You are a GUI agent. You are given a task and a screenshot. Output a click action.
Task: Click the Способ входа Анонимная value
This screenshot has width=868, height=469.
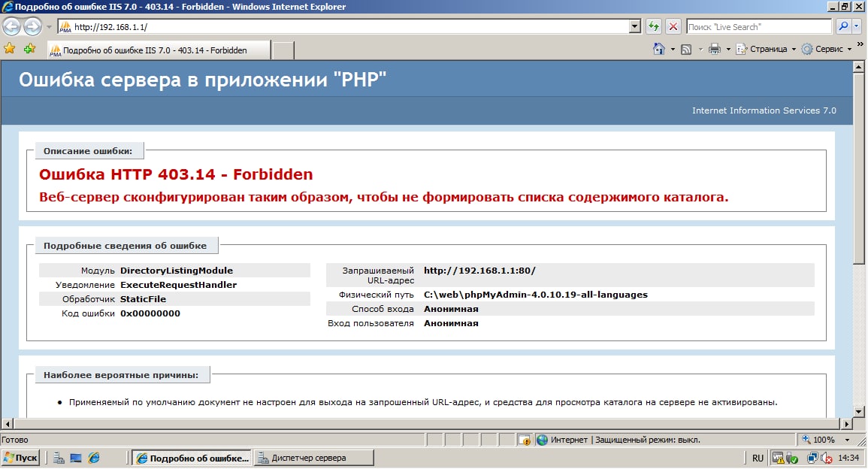click(x=451, y=309)
